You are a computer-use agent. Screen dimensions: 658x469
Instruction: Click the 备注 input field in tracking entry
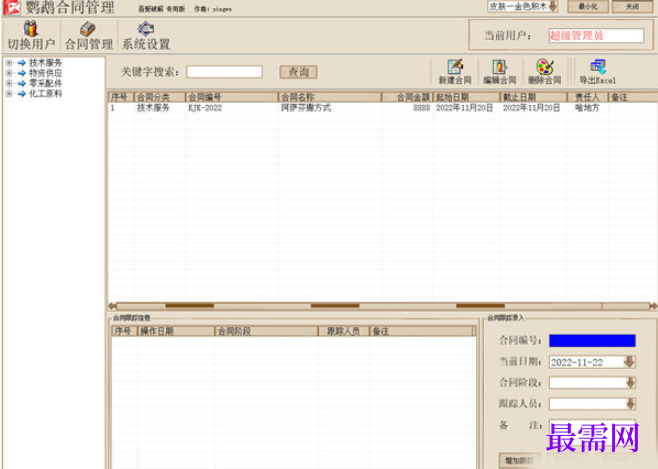click(x=592, y=425)
